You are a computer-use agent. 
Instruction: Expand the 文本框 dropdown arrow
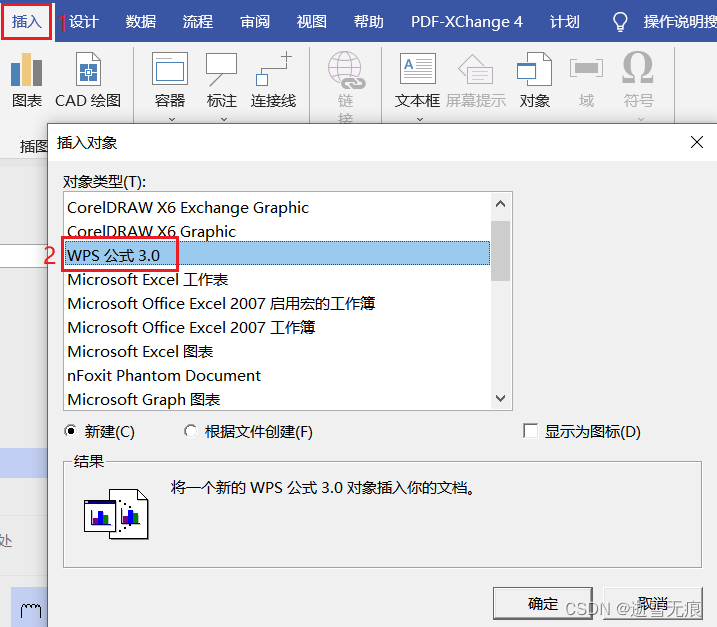click(420, 119)
